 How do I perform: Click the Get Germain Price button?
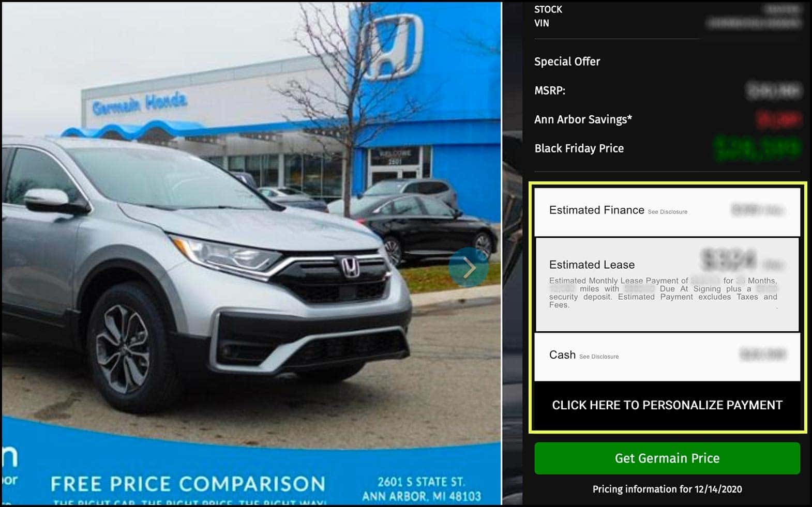[667, 458]
